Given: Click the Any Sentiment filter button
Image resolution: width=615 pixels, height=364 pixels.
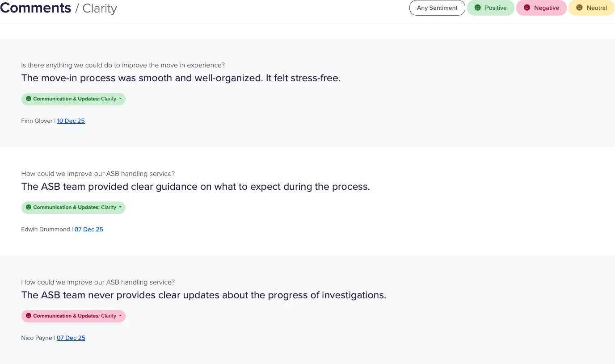Looking at the screenshot, I should pyautogui.click(x=437, y=8).
